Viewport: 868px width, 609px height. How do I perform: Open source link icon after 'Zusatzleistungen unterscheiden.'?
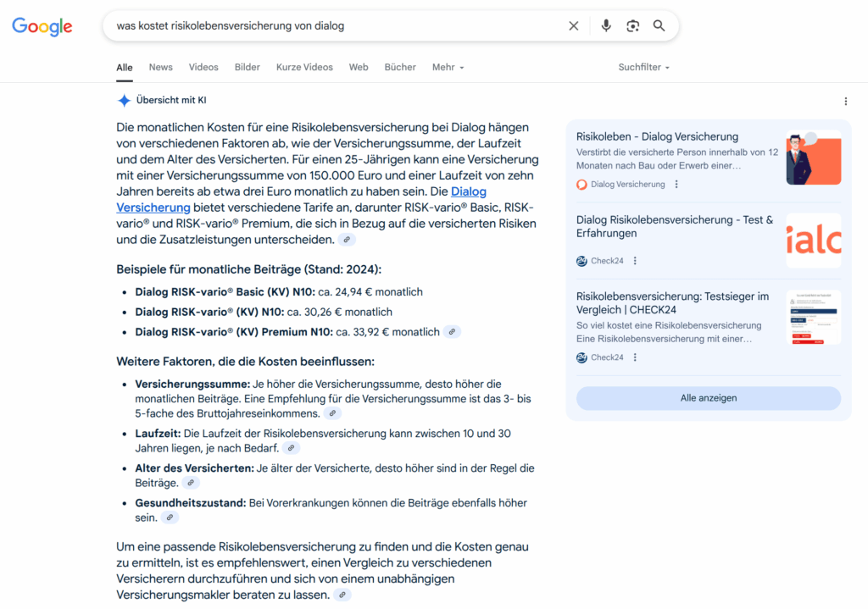point(347,240)
